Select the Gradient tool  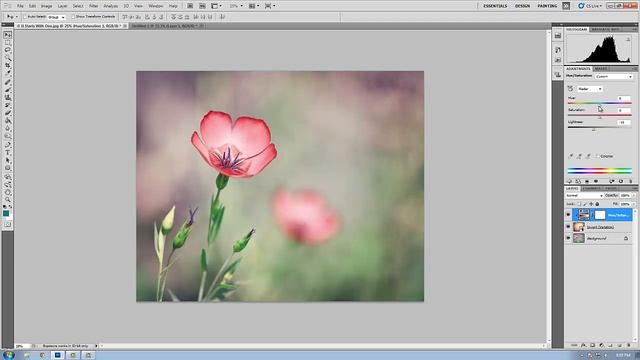tap(7, 121)
